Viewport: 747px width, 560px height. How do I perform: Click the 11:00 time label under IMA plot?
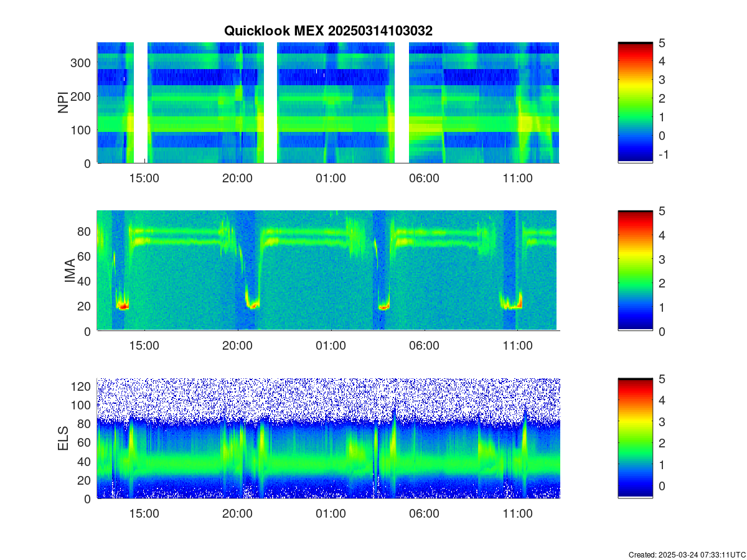coord(517,346)
